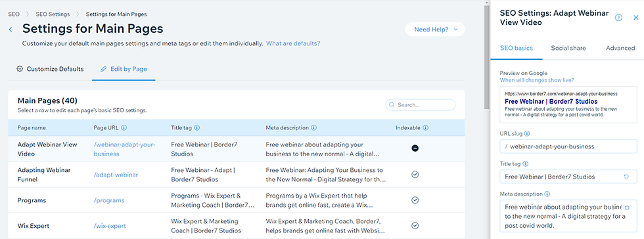The height and width of the screenshot is (239, 644).
Task: Click the Page name column header
Action: pyautogui.click(x=32, y=128)
